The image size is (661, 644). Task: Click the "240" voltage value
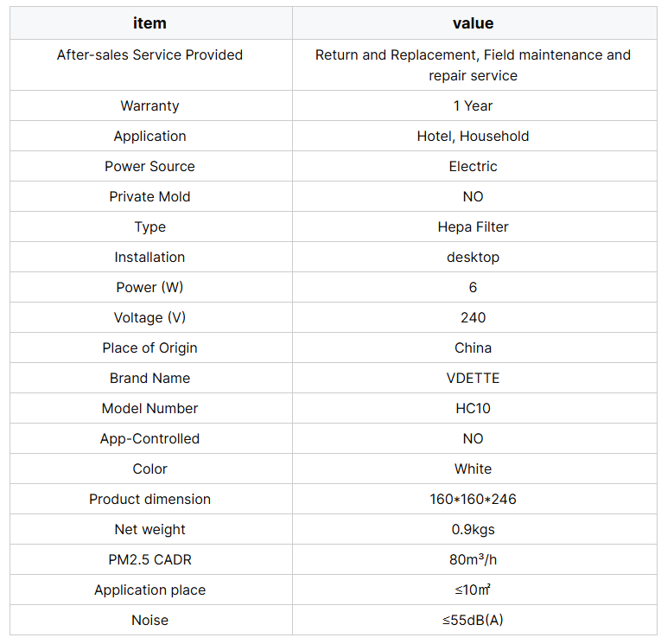(x=473, y=317)
